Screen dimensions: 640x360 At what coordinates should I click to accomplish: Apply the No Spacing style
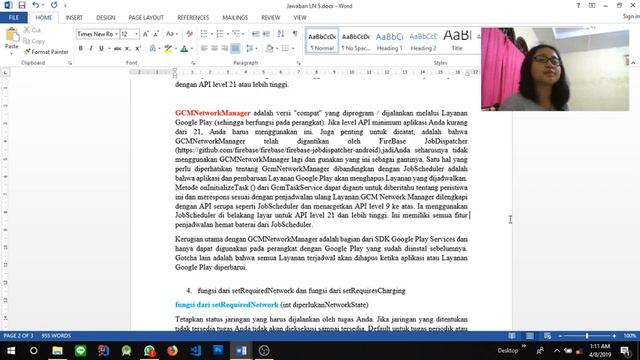tap(356, 41)
